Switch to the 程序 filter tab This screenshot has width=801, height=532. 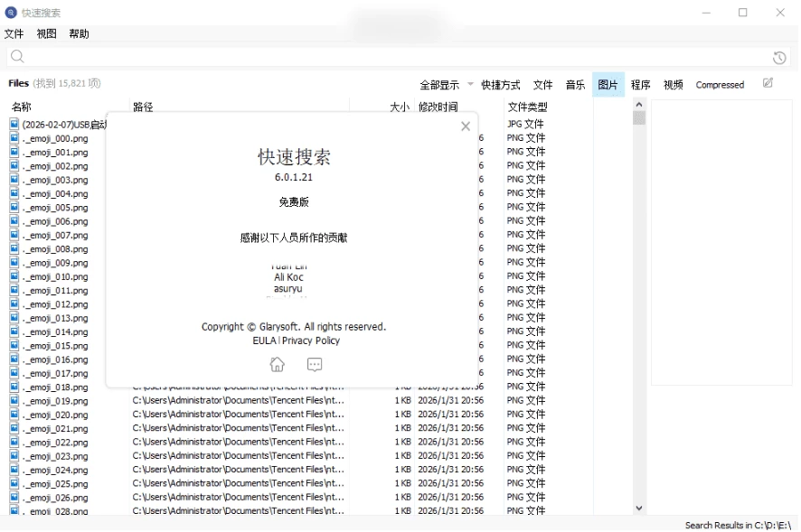640,84
